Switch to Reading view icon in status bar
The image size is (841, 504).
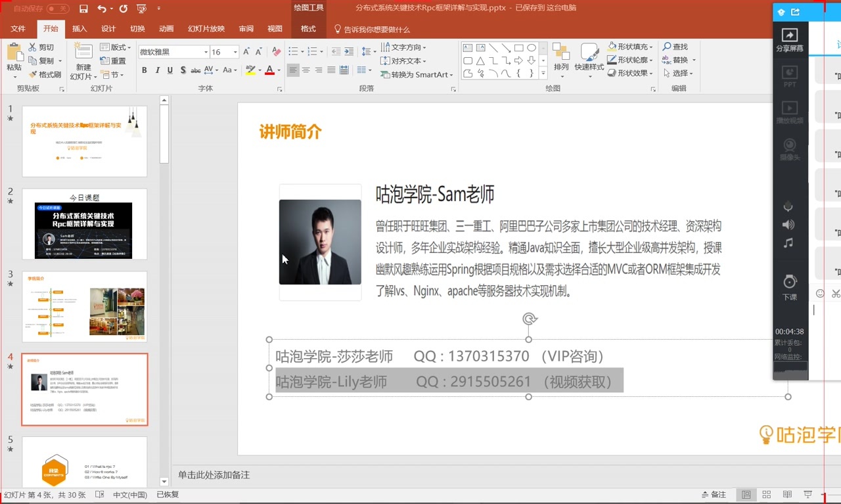pyautogui.click(x=787, y=495)
